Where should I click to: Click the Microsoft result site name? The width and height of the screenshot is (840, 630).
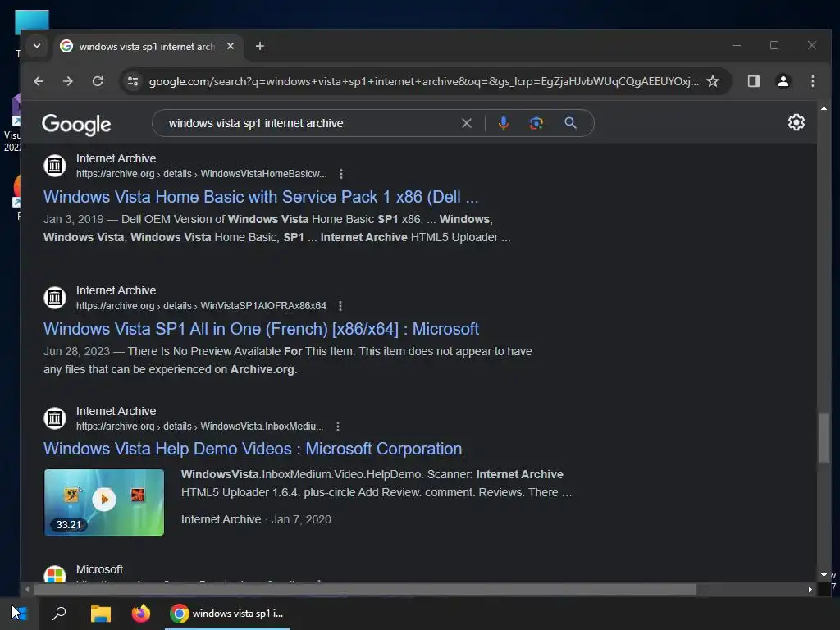pos(99,569)
